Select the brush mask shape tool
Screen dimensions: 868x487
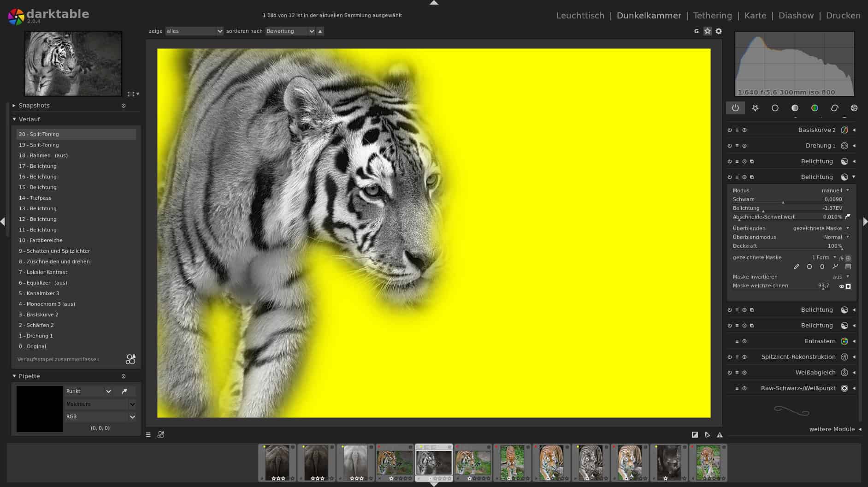(x=797, y=267)
